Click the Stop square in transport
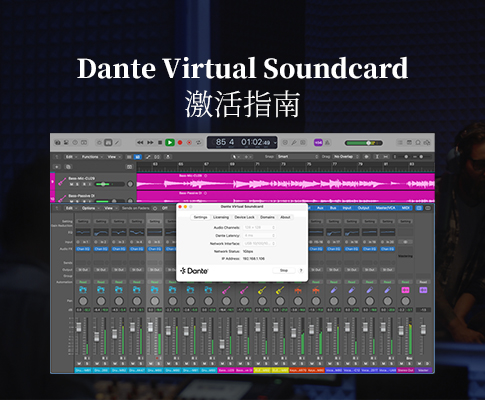The image size is (485, 400). (160, 142)
